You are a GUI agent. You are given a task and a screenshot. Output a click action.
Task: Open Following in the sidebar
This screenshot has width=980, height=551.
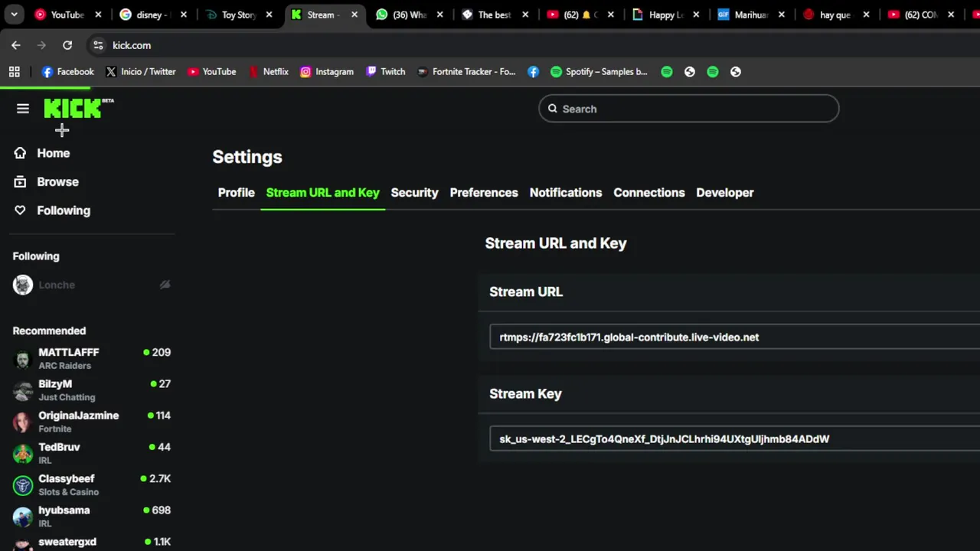click(63, 210)
